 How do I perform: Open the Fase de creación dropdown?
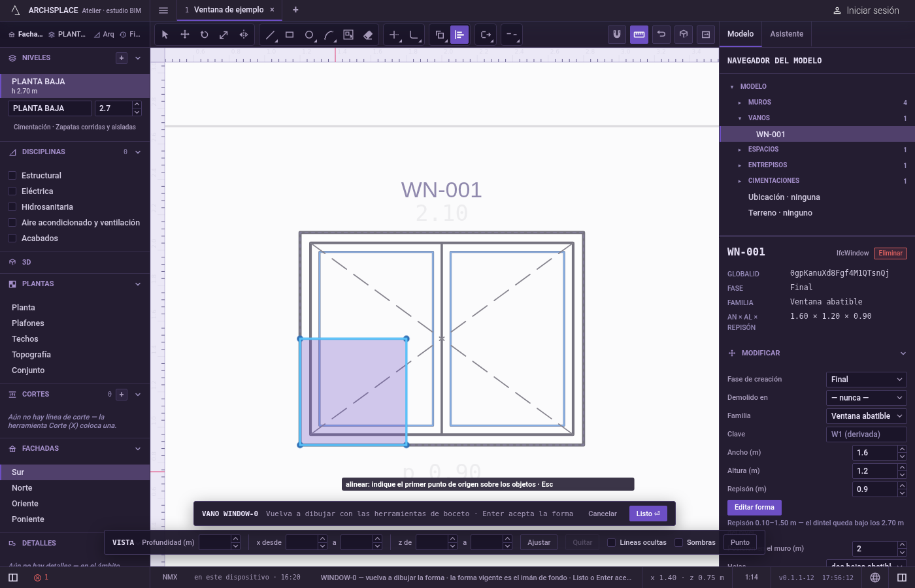click(x=867, y=380)
